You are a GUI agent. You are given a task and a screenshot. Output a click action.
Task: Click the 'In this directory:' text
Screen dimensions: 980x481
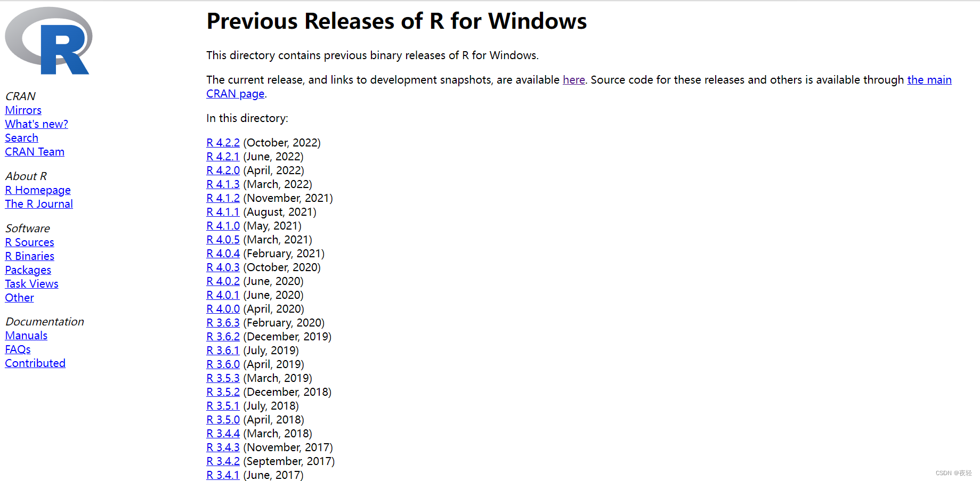[x=247, y=118]
